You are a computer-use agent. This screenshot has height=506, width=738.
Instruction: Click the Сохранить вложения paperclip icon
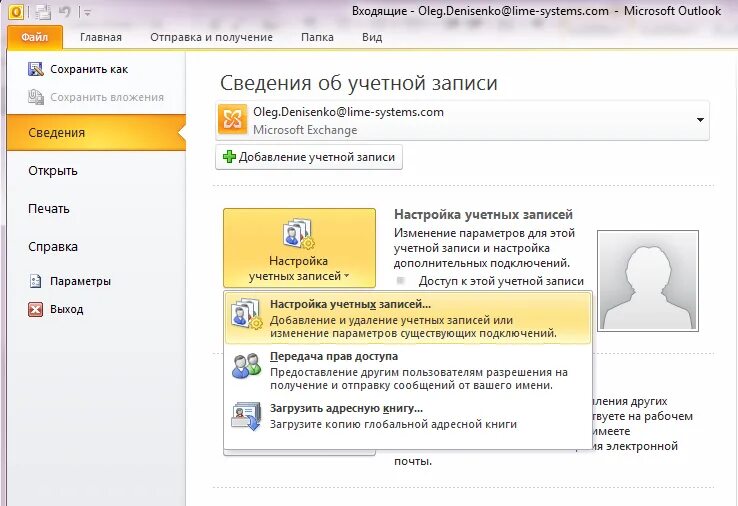click(36, 97)
